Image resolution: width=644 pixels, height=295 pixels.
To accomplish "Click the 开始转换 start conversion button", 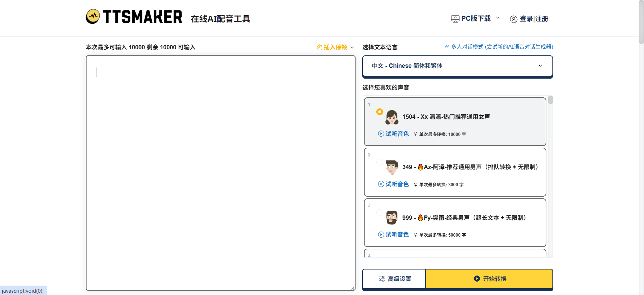I will click(489, 279).
